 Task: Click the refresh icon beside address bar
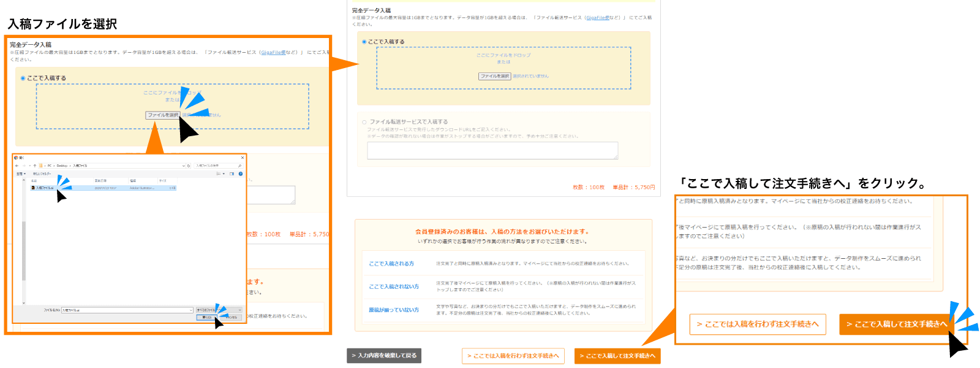click(x=189, y=166)
